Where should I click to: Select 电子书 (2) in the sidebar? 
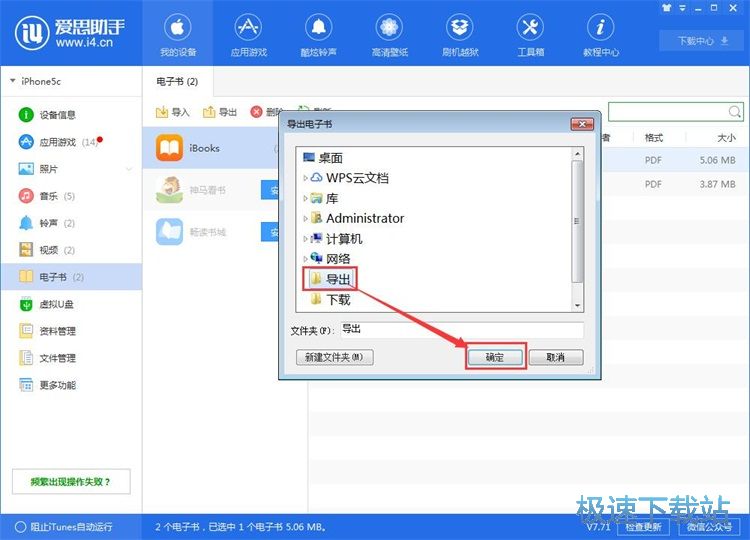coord(71,276)
